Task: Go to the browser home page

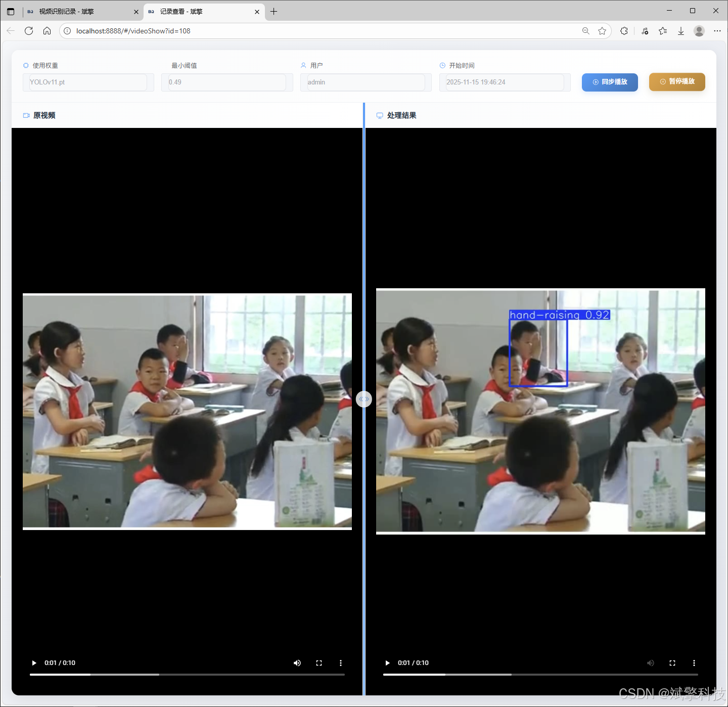Action: tap(47, 31)
